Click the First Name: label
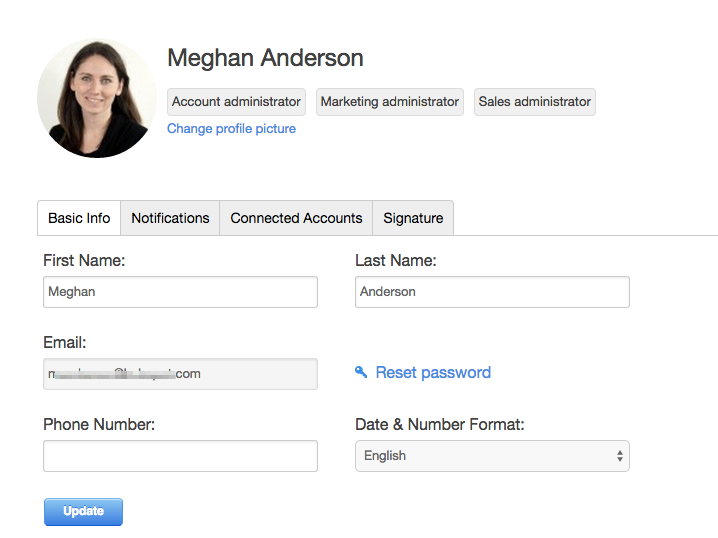 point(84,261)
